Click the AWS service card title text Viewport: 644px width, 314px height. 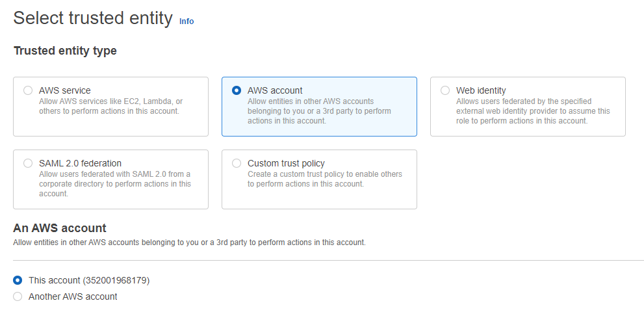(65, 90)
